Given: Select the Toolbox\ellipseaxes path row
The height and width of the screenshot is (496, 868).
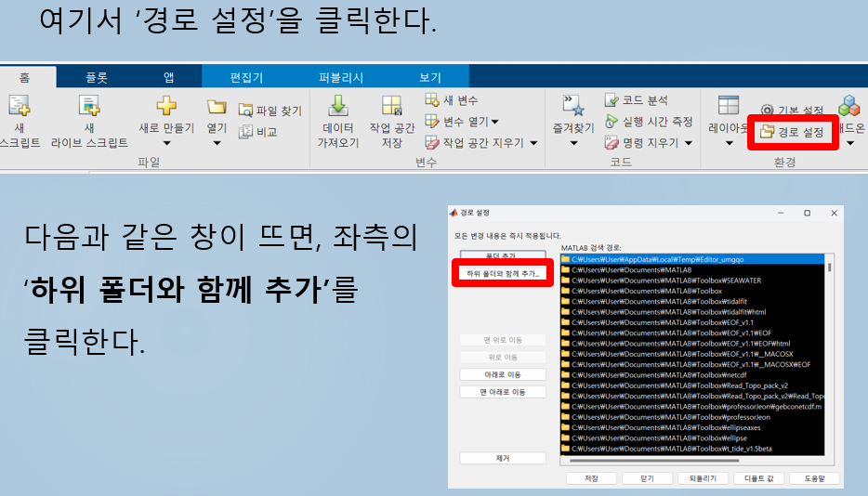Looking at the screenshot, I should coord(692,427).
